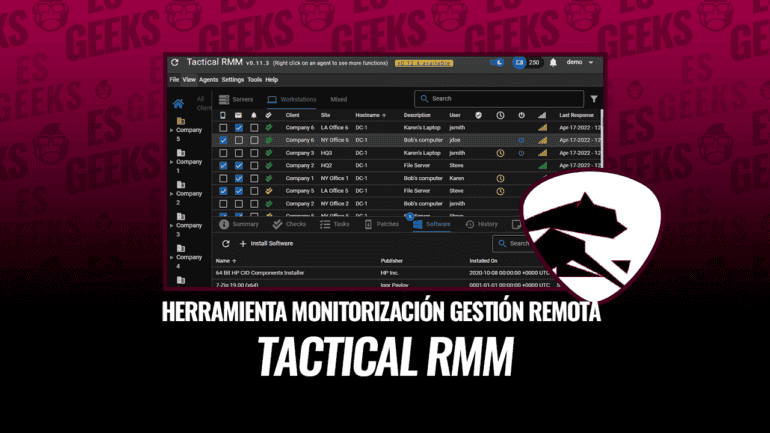Open the notifications bell in top bar
770x433 pixels.
553,62
